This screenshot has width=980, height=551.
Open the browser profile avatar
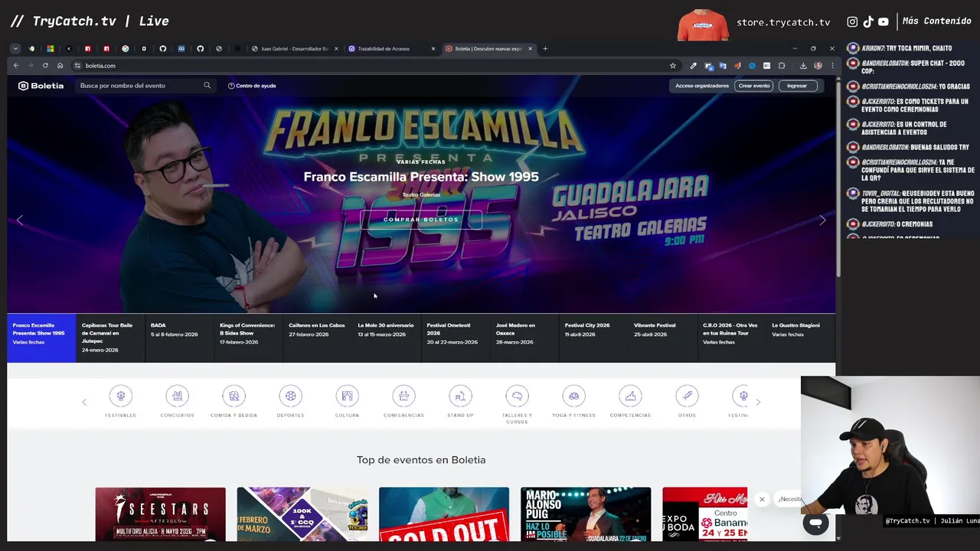click(818, 66)
